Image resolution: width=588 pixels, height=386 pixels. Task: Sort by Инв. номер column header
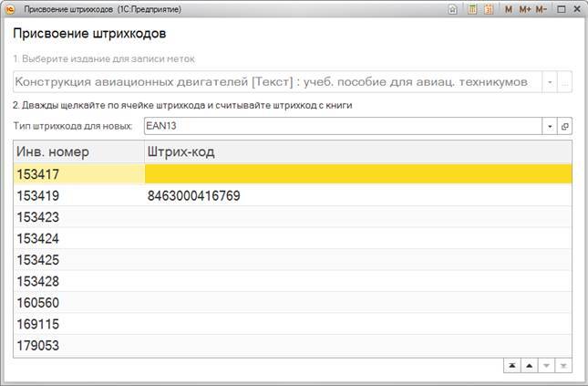(x=79, y=151)
